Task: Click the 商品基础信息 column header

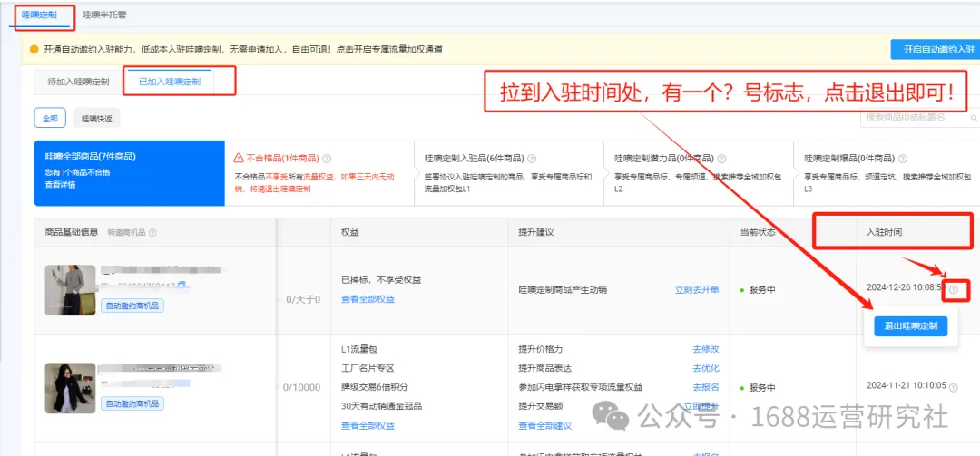Action: [72, 232]
